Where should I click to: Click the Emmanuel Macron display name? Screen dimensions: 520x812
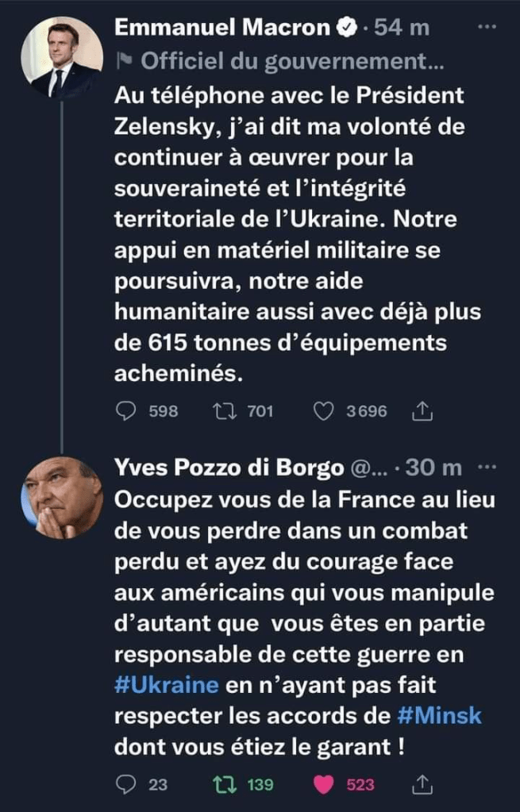[221, 29]
